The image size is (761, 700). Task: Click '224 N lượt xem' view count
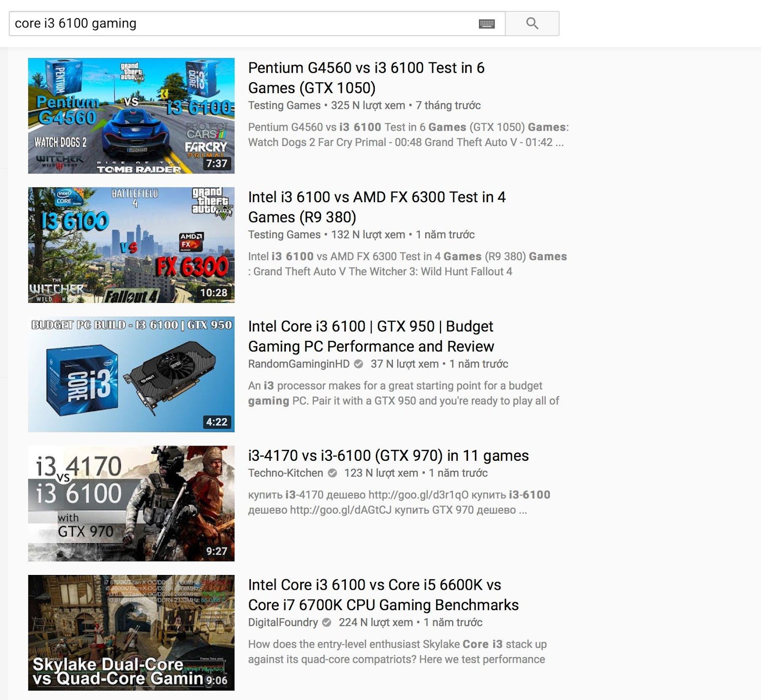(x=376, y=622)
